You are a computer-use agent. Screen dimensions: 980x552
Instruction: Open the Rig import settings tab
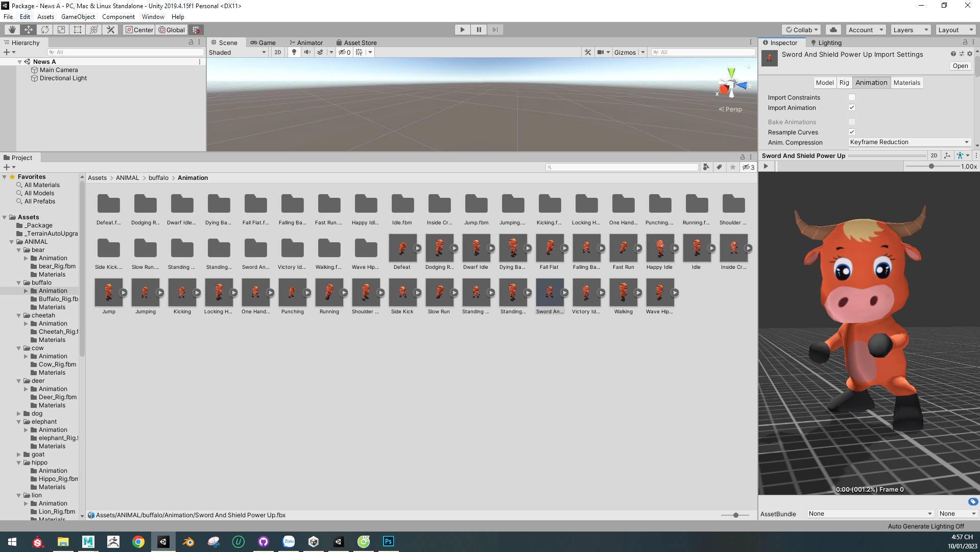click(x=844, y=83)
